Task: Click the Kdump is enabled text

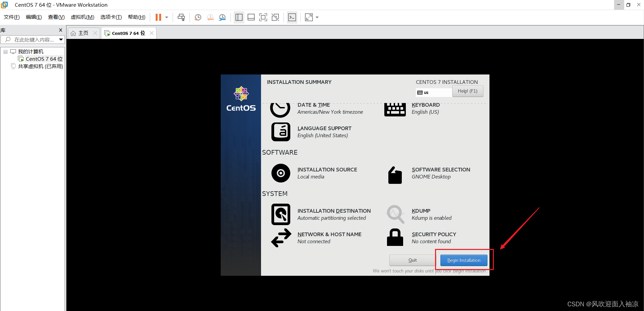Action: 432,218
